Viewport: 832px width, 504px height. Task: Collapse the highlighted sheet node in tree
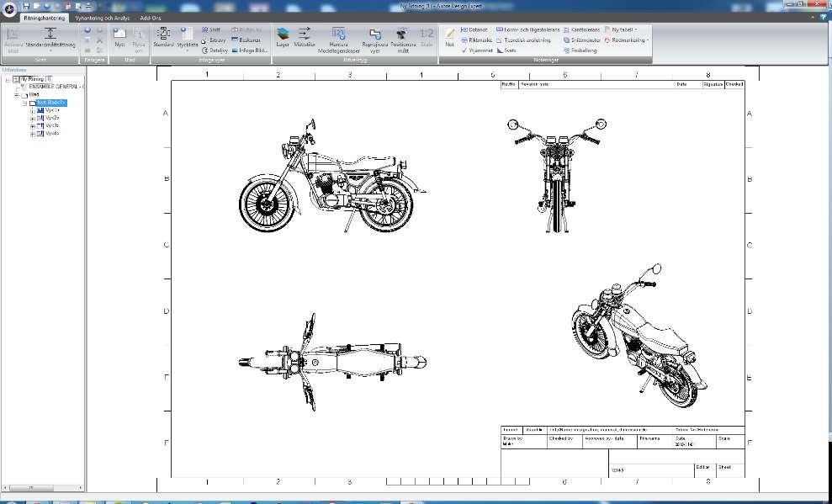pos(24,103)
